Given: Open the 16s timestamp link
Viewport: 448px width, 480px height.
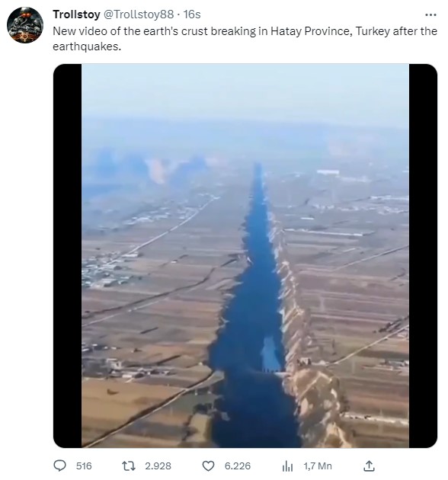Looking at the screenshot, I should click(192, 14).
